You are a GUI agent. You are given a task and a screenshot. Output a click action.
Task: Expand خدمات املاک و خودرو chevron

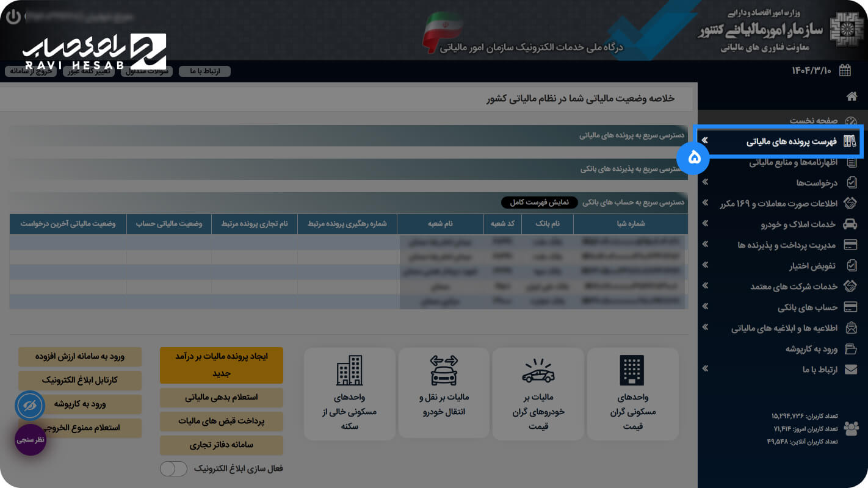pos(706,224)
